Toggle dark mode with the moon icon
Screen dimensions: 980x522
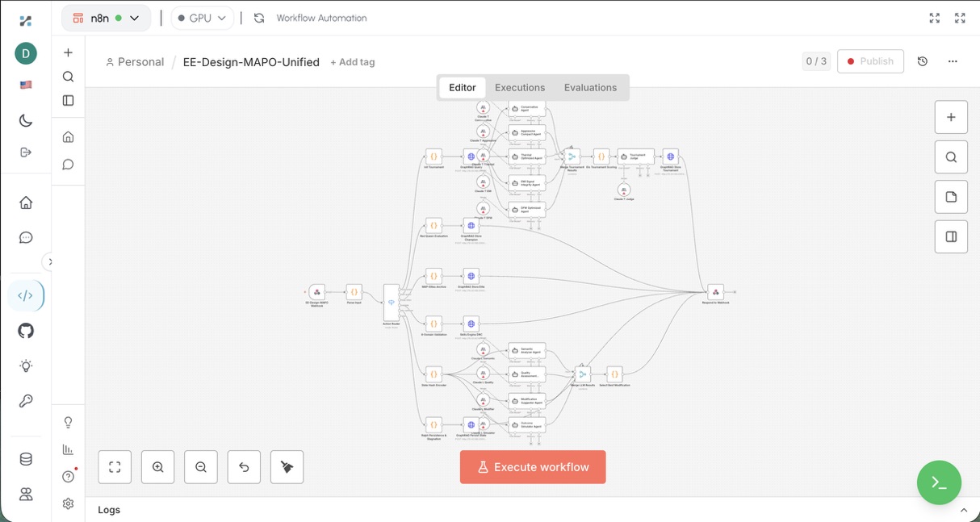tap(25, 119)
